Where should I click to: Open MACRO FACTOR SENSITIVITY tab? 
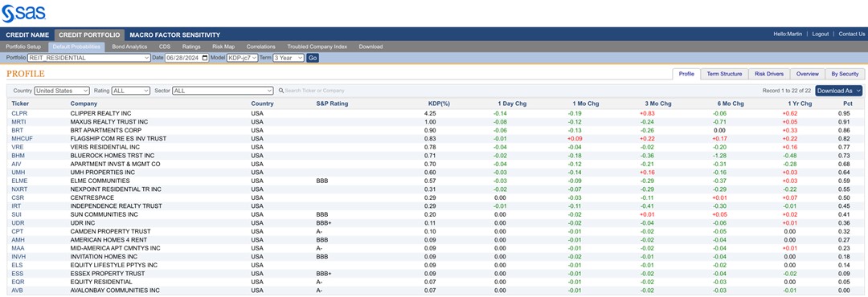tap(175, 35)
